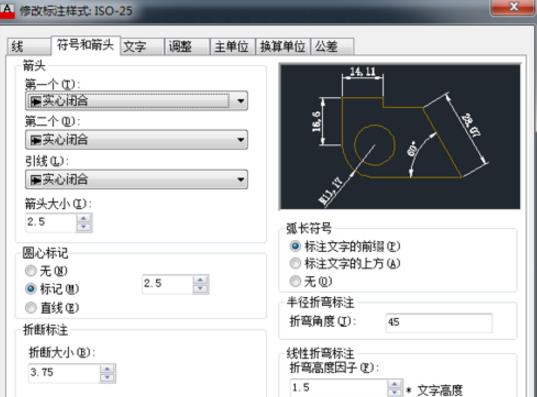The height and width of the screenshot is (397, 537).
Task: Click the 折断大小 input field
Action: point(64,373)
